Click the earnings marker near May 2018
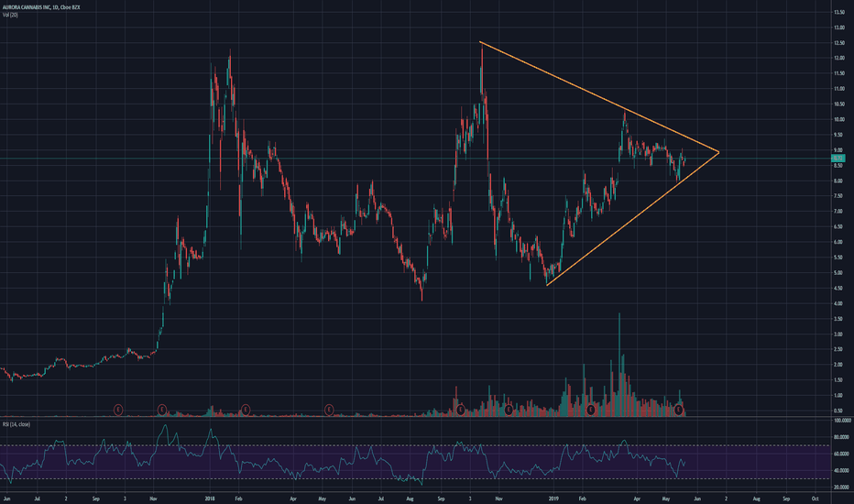This screenshot has width=854, height=504. pyautogui.click(x=329, y=410)
